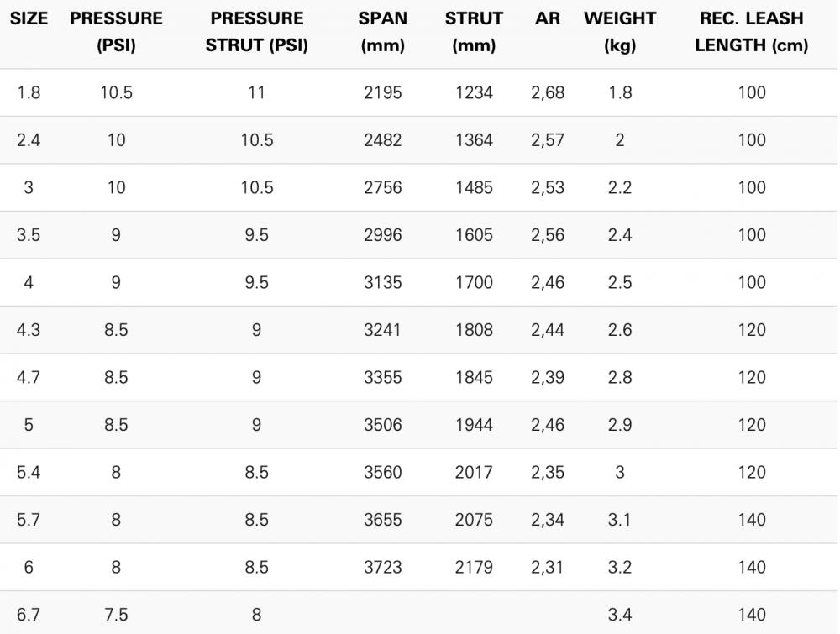Select the AR value 2,68
The height and width of the screenshot is (634, 840).
[547, 93]
